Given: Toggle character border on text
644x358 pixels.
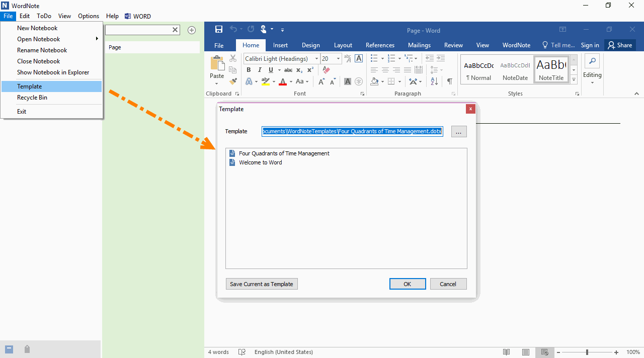Looking at the screenshot, I should (x=359, y=59).
